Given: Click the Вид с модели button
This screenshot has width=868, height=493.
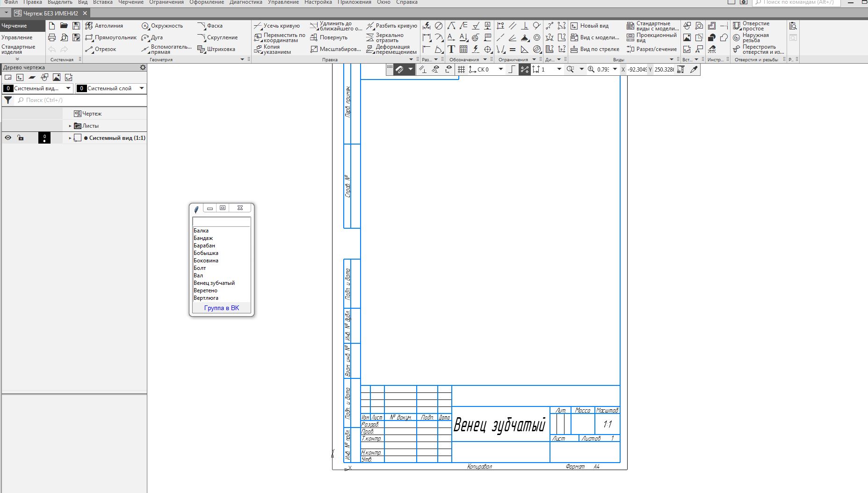Looking at the screenshot, I should tap(595, 37).
